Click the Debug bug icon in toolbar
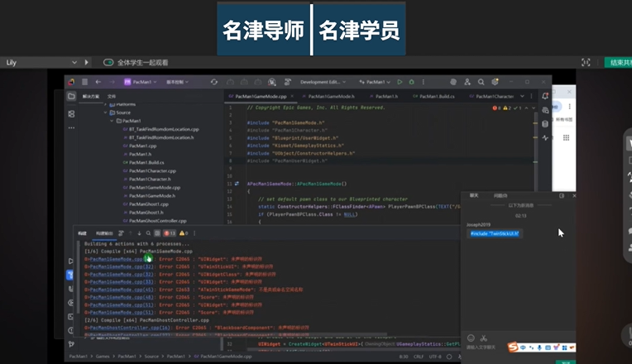This screenshot has height=364, width=632. 411,82
